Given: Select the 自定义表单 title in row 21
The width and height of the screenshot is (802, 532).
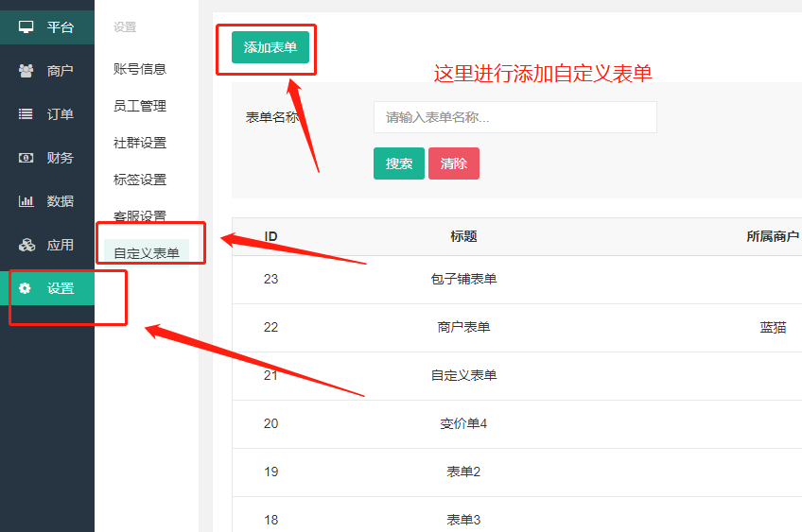Looking at the screenshot, I should tap(463, 375).
